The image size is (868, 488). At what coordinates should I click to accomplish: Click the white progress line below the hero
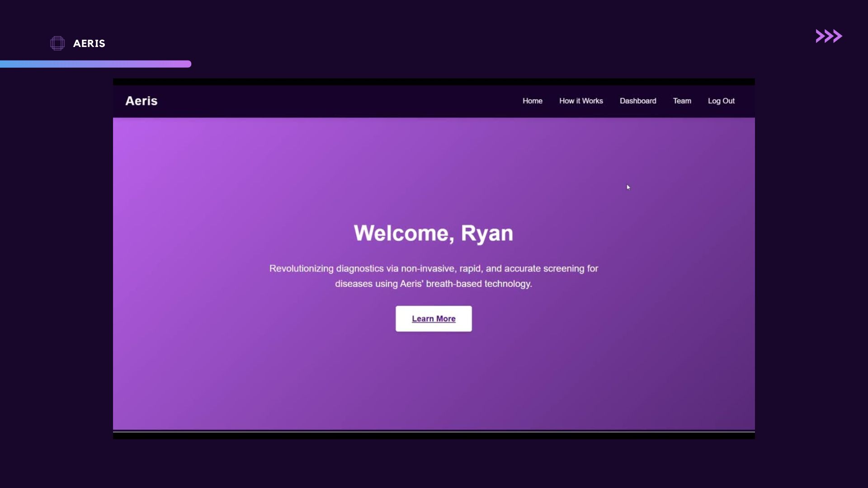click(x=434, y=432)
